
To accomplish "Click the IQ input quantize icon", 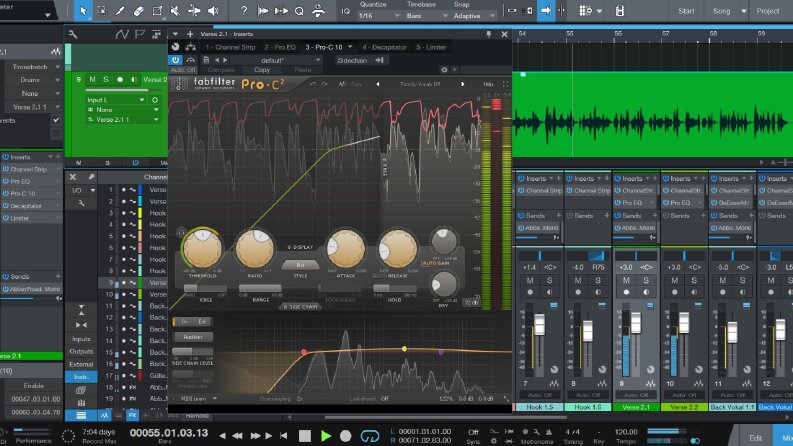I will click(x=345, y=11).
